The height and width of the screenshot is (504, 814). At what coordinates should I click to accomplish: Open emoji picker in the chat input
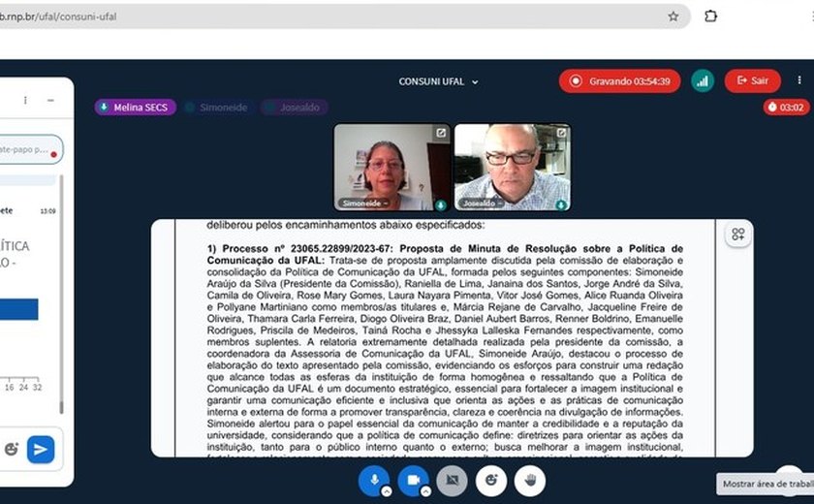12,449
